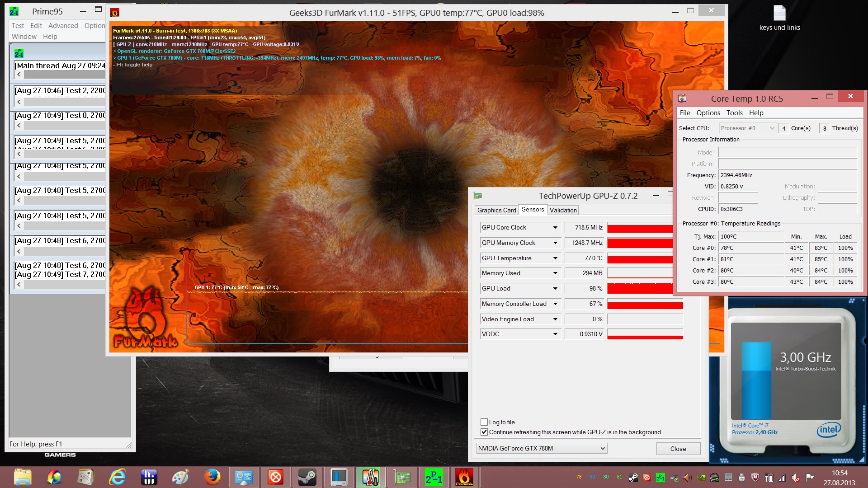Image resolution: width=868 pixels, height=488 pixels.
Task: Open Prime95 Test menu
Action: coord(18,26)
